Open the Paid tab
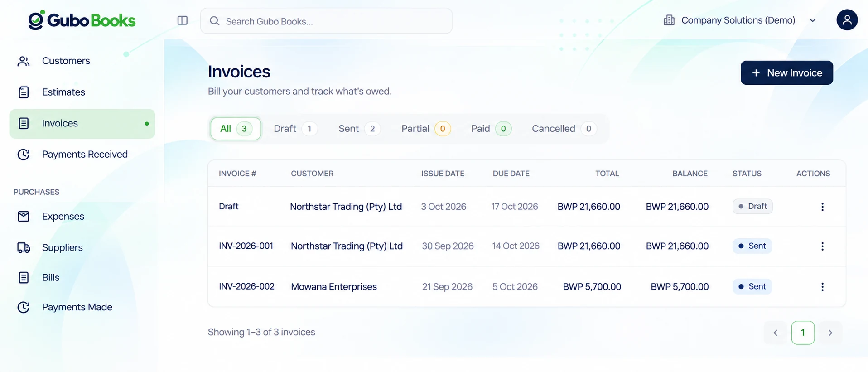 pyautogui.click(x=491, y=129)
